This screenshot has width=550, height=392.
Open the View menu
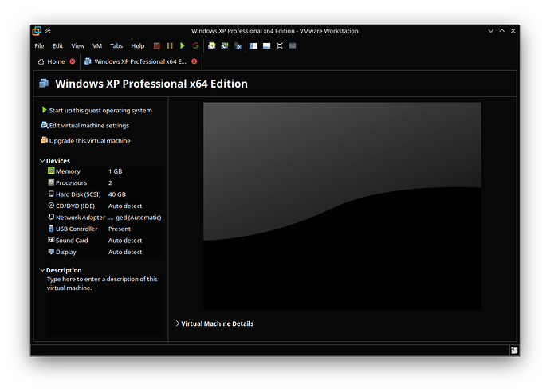(78, 46)
